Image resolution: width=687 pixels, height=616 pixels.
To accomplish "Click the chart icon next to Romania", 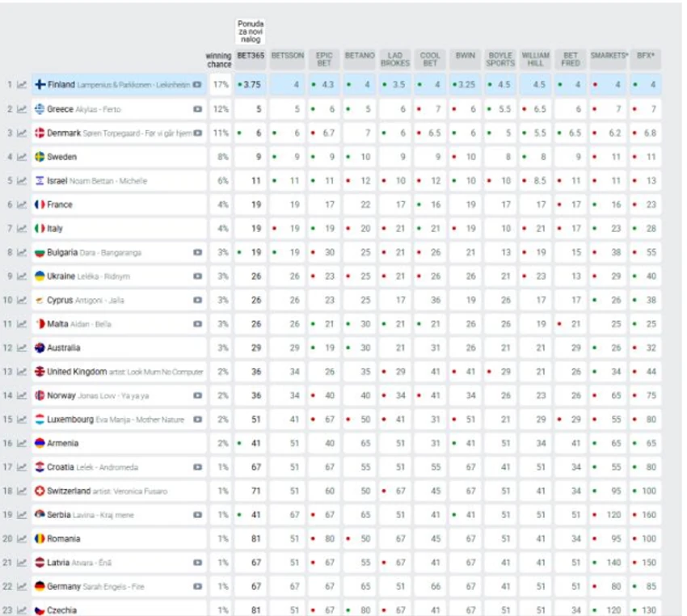I will tap(22, 538).
